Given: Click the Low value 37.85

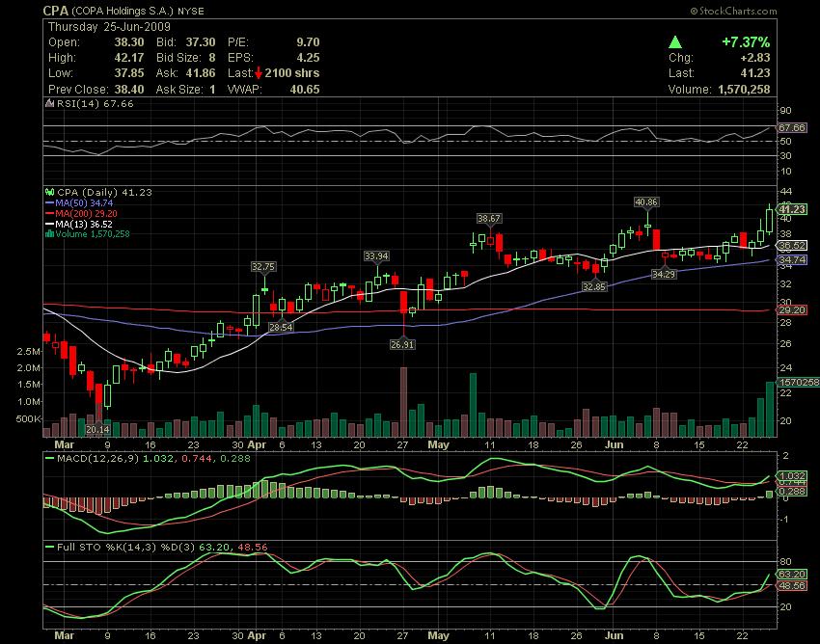Looking at the screenshot, I should tap(128, 73).
